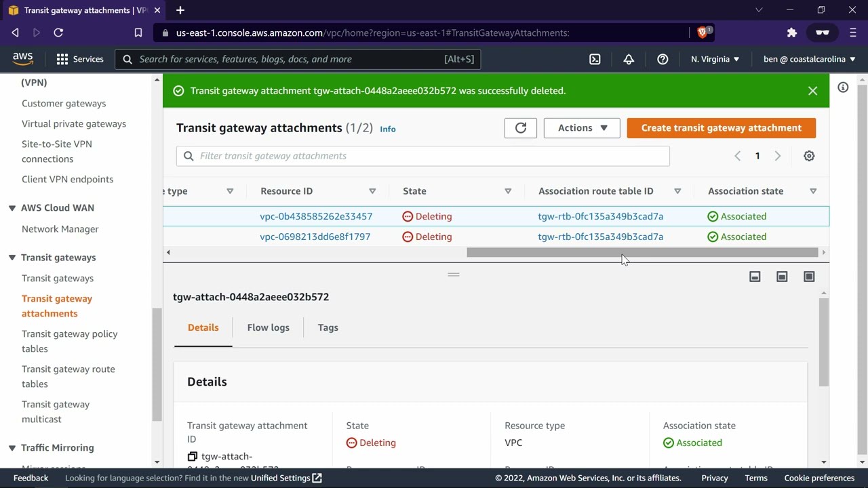Dismiss the green success banner
Screen dimensions: 868x488
tap(812, 91)
